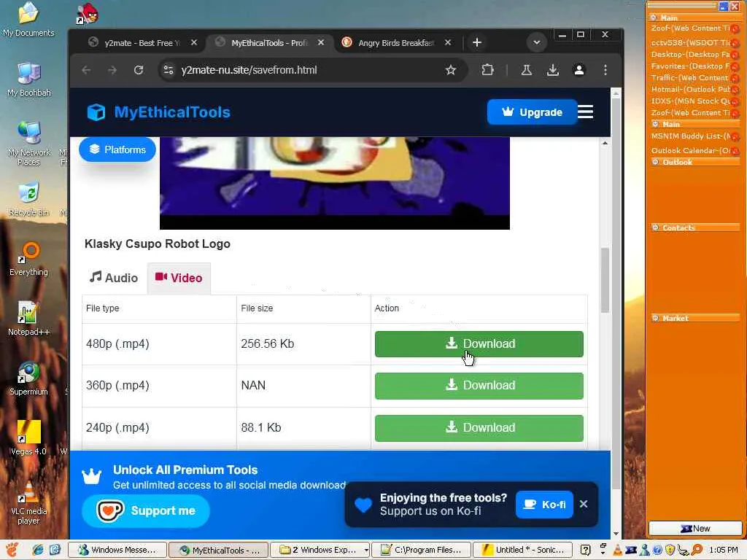Download the 240p (.mp4) file

tap(479, 427)
